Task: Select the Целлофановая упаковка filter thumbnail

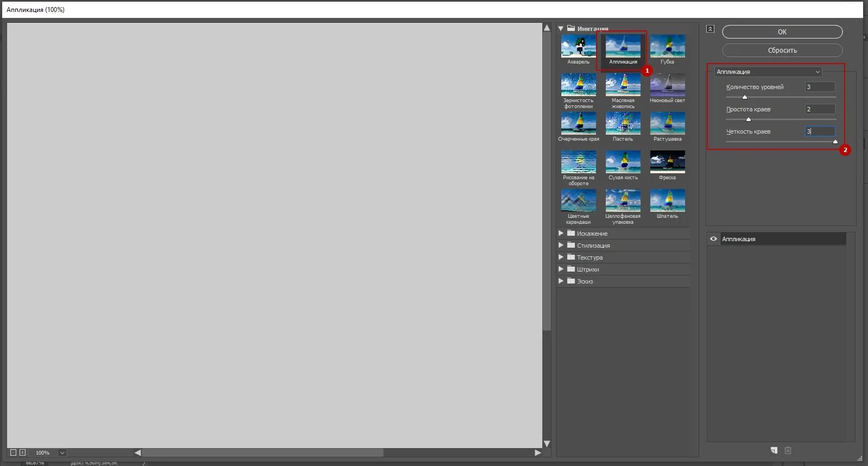Action: click(623, 200)
